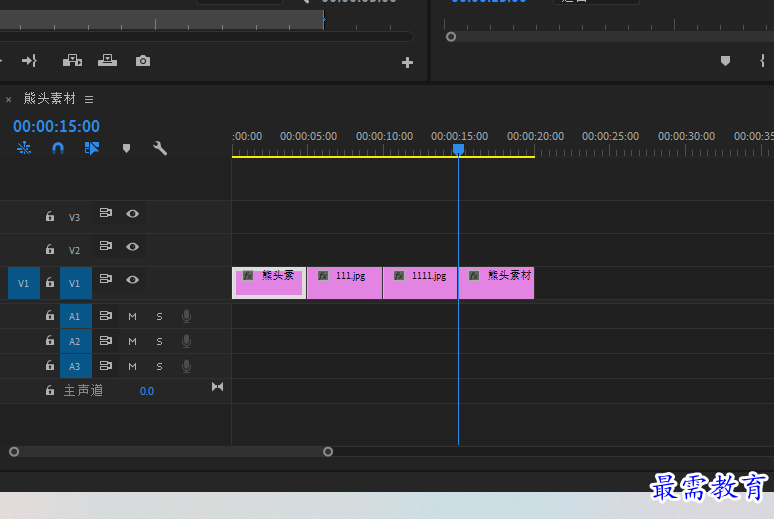Hide track V2 output eye
Viewport: 774px width, 519px height.
click(132, 246)
